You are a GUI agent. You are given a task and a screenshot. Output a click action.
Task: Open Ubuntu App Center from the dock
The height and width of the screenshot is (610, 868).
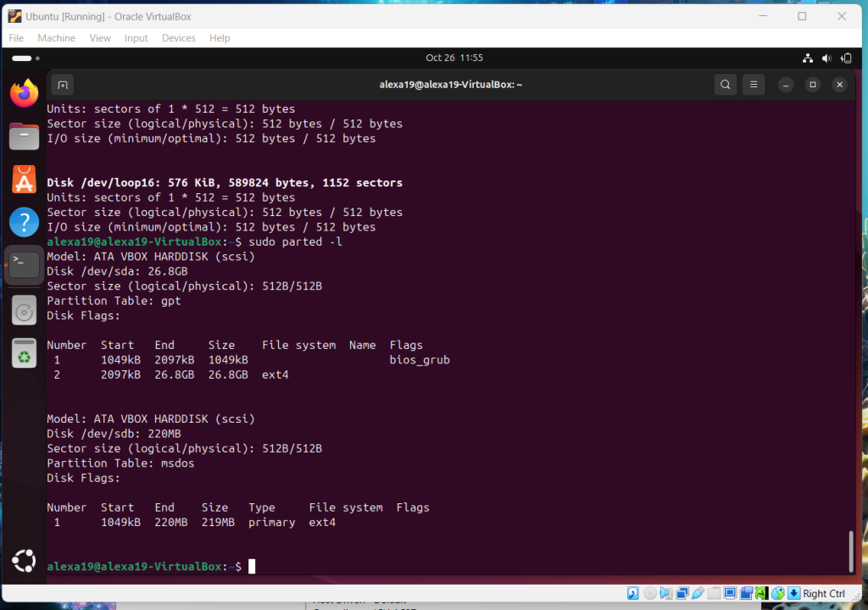(x=25, y=179)
